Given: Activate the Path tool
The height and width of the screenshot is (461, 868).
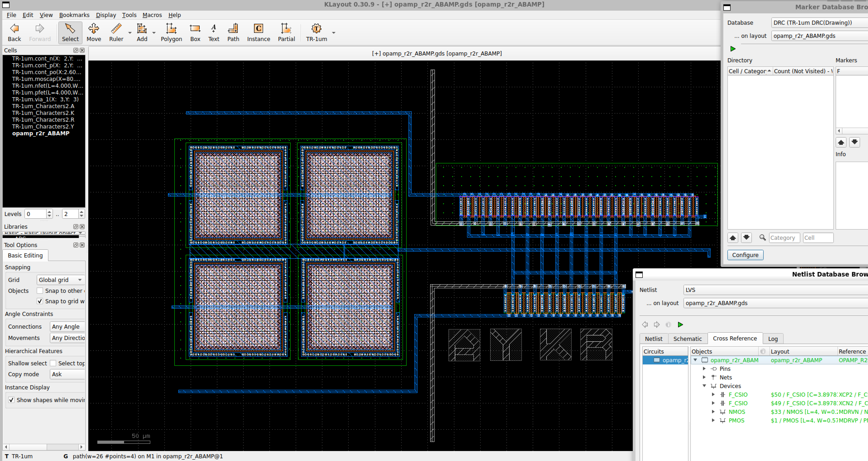Looking at the screenshot, I should coord(233,32).
